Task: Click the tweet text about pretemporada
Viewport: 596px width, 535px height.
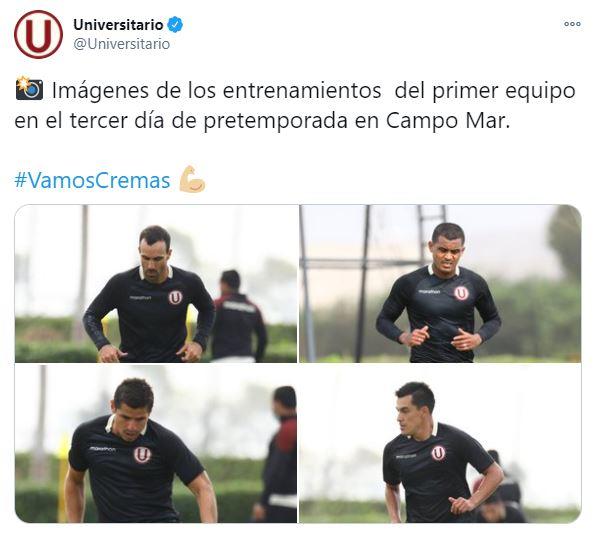Action: (295, 106)
